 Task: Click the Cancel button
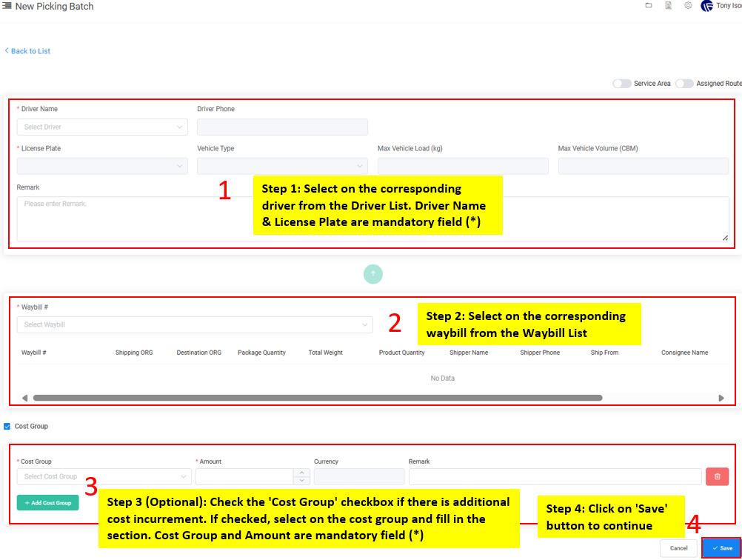point(678,548)
